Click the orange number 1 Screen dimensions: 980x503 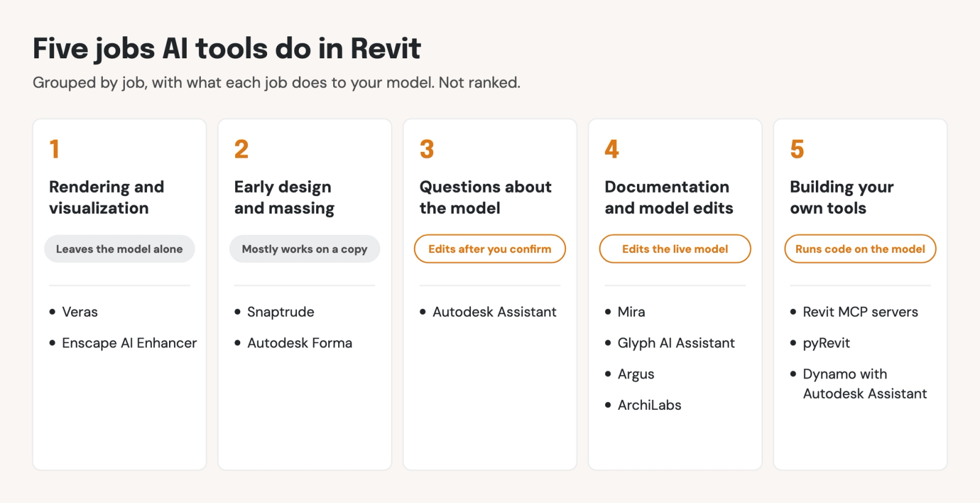(x=55, y=149)
